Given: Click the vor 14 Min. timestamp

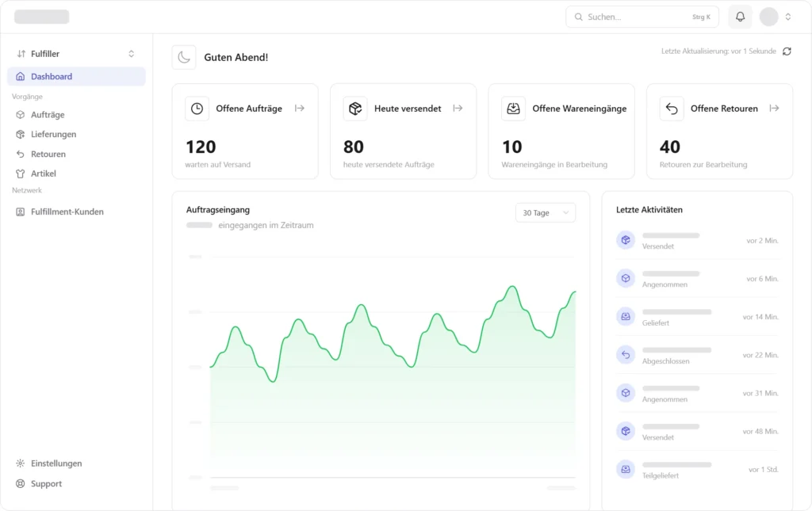Looking at the screenshot, I should pyautogui.click(x=760, y=317).
